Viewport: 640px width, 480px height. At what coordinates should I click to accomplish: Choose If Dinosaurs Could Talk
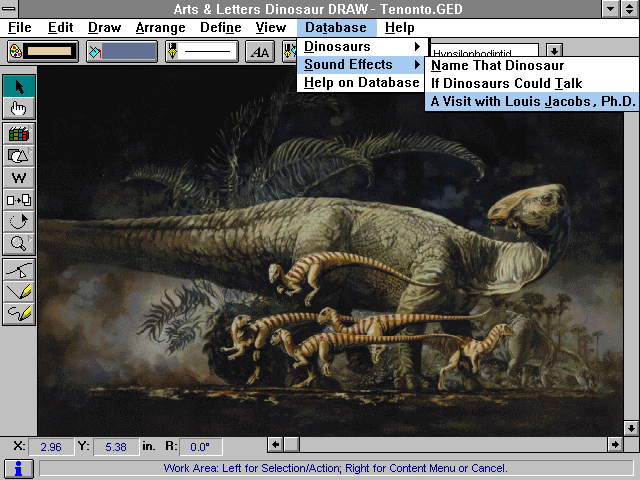point(531,83)
